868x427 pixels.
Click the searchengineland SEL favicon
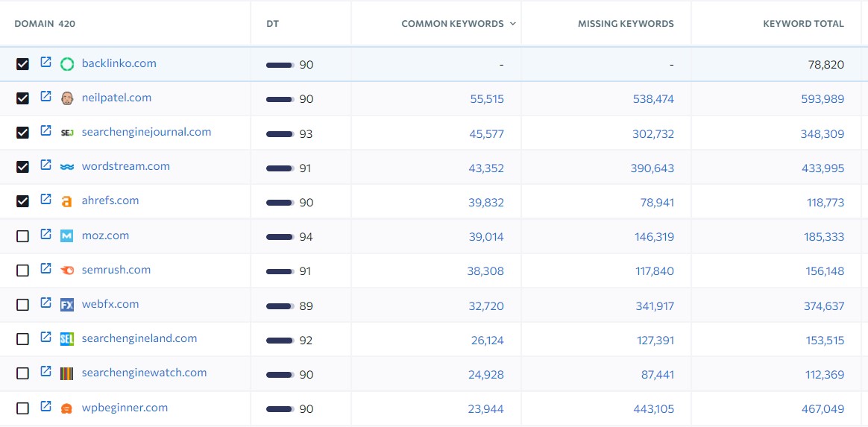67,339
